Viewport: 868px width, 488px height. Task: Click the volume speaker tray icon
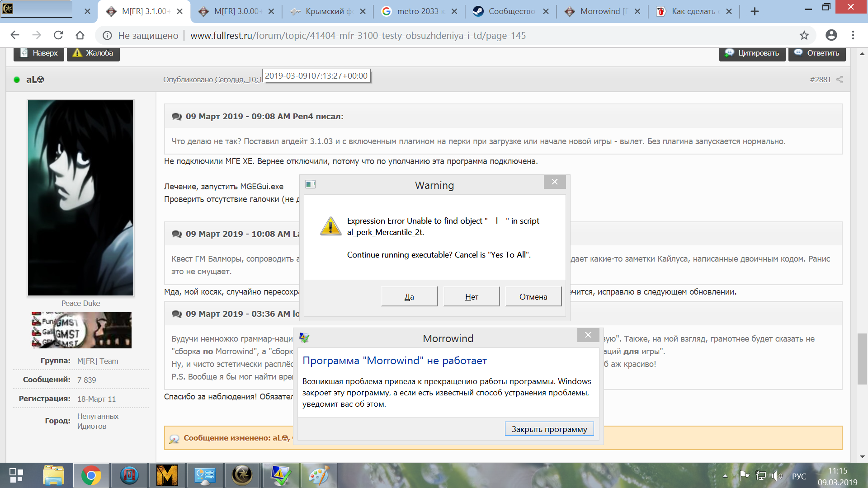click(x=777, y=475)
